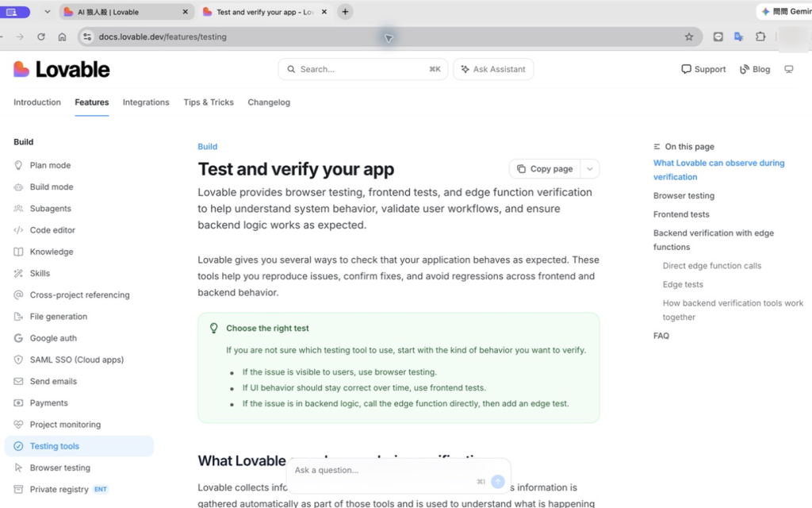The image size is (812, 508).
Task: Open the Support link
Action: click(x=703, y=69)
